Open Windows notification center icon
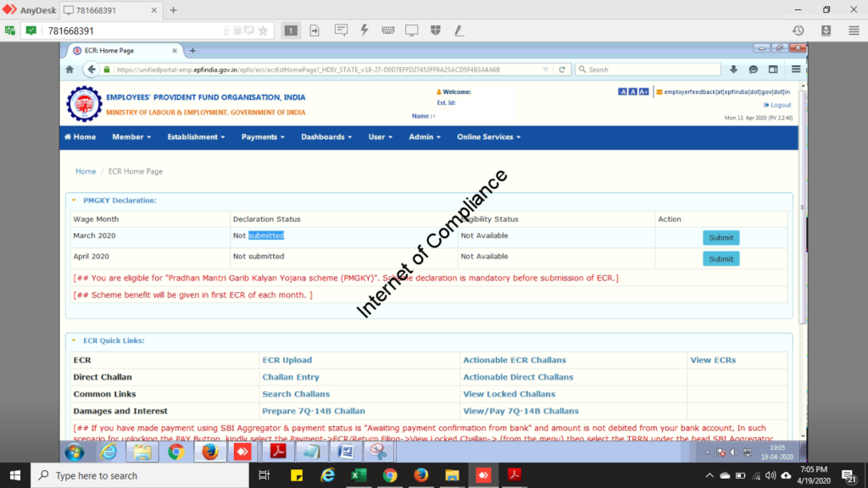 pyautogui.click(x=849, y=475)
